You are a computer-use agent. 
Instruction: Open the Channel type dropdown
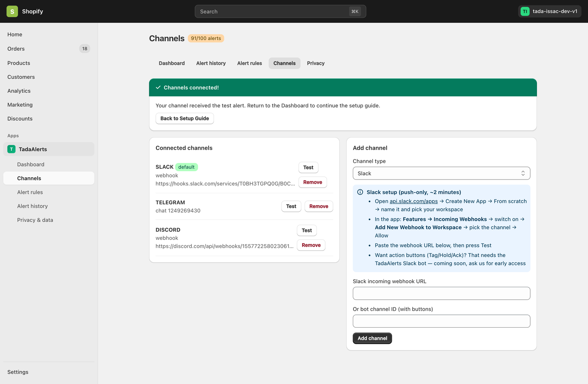[441, 173]
